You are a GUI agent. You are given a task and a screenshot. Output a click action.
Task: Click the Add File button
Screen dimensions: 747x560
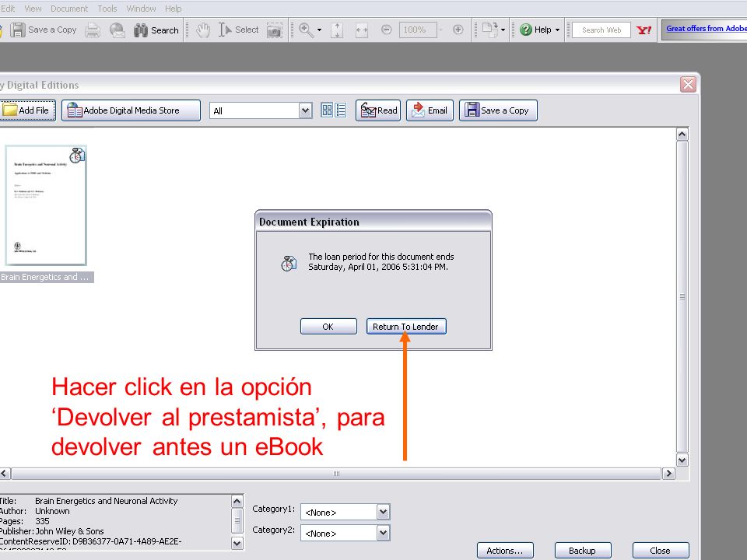pyautogui.click(x=27, y=110)
